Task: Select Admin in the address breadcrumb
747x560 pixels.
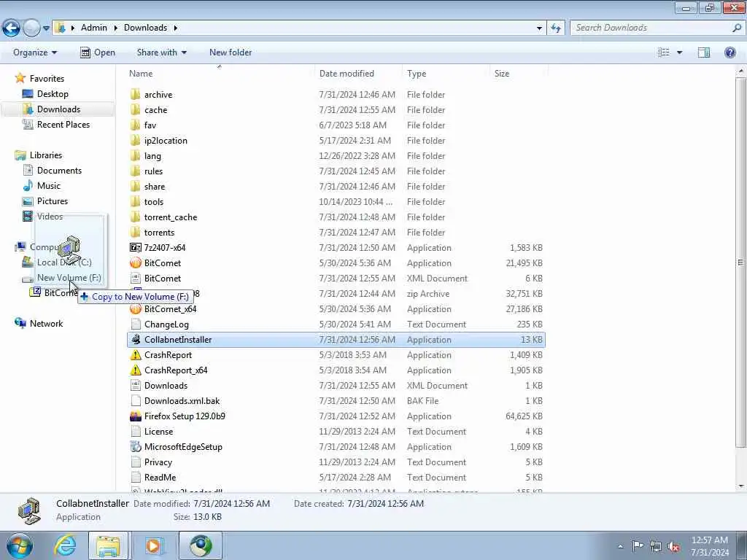Action: (x=94, y=28)
